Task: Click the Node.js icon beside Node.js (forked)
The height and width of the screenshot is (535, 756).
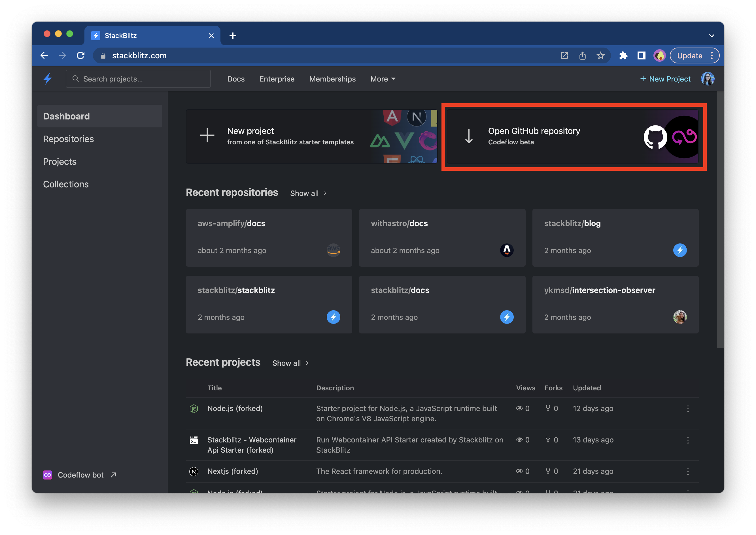Action: point(194,408)
